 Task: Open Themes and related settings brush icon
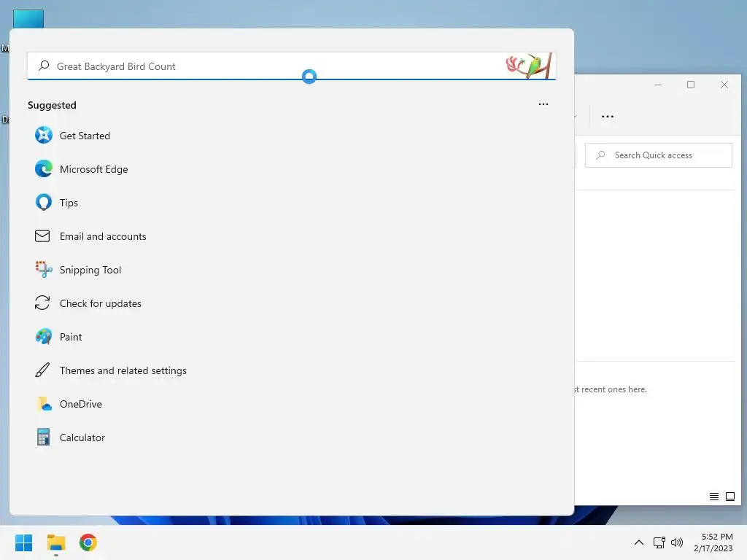42,370
